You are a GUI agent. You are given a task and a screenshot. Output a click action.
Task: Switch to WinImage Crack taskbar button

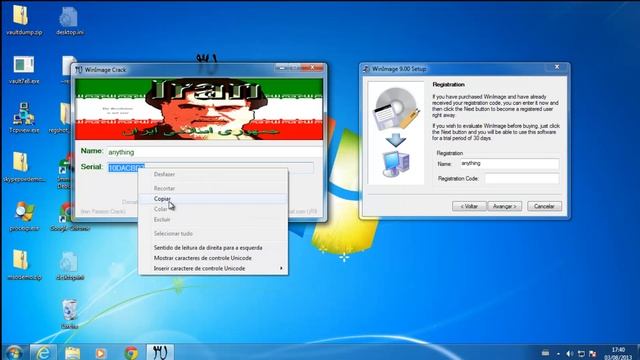point(160,352)
